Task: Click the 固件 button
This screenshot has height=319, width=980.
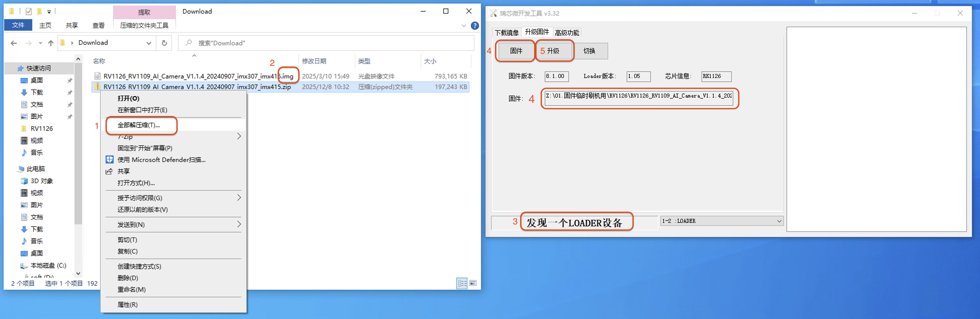Action: (516, 51)
